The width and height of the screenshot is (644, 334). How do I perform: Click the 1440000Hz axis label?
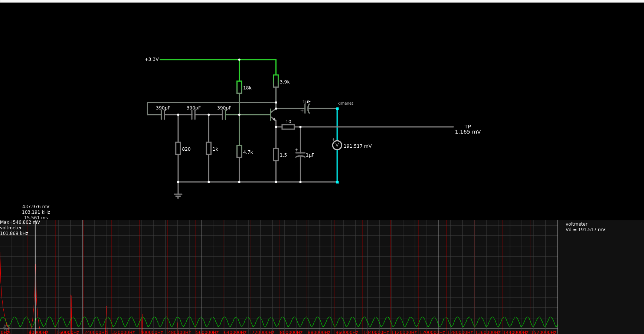tap(516, 332)
